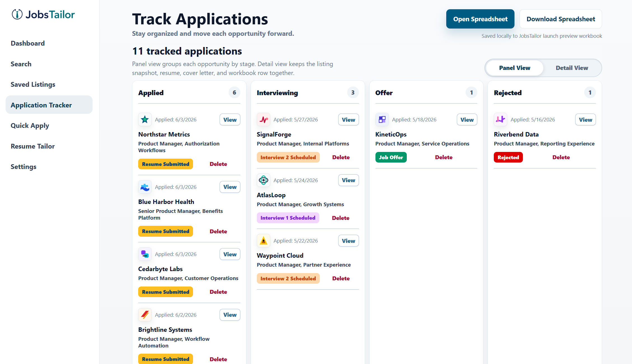Click the Applied column count badge

point(234,92)
